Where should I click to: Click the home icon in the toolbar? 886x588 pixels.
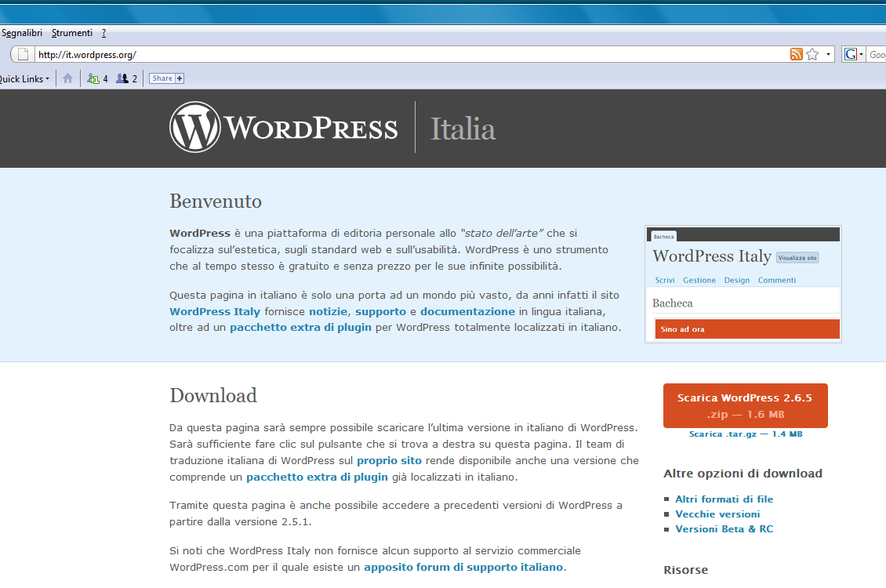67,78
